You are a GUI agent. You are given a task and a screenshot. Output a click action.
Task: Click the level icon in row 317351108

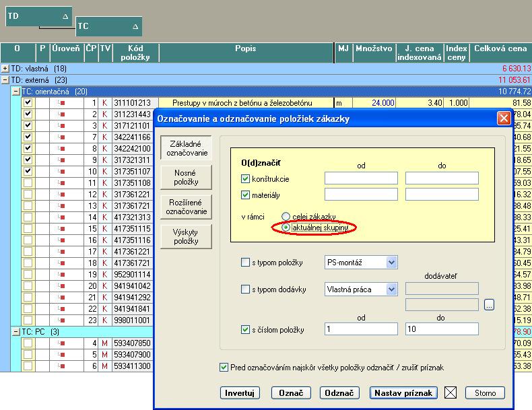click(x=61, y=183)
